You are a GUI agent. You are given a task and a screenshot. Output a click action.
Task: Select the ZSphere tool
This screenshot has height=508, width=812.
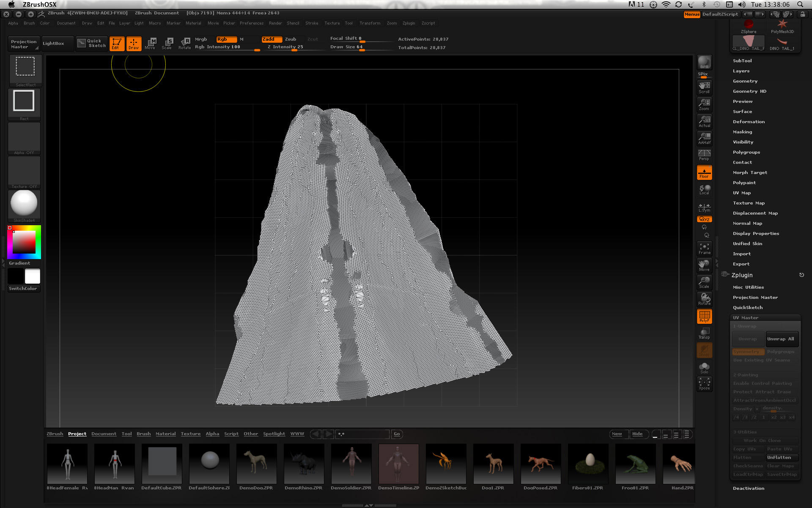tap(748, 26)
